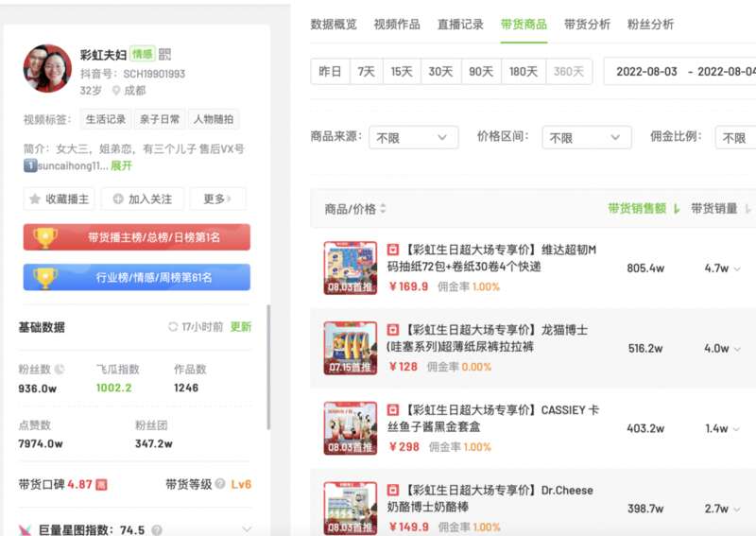Click the plus icon in 加入关注

(x=118, y=199)
